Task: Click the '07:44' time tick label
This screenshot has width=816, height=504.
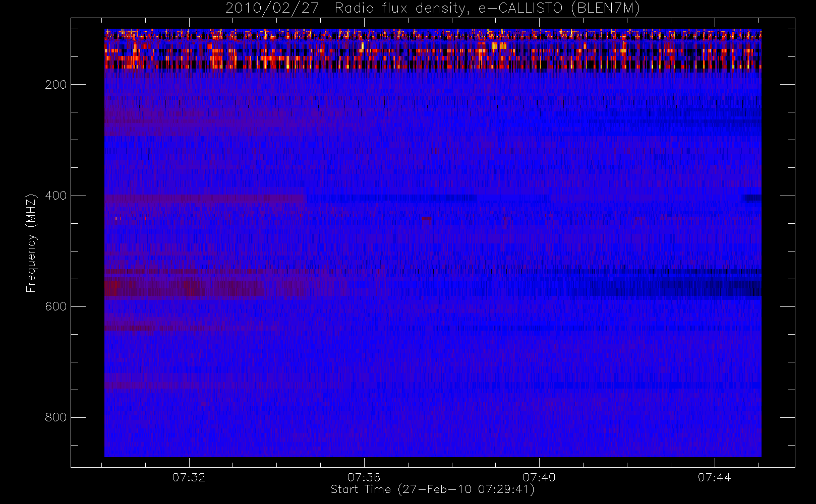Action: click(714, 477)
